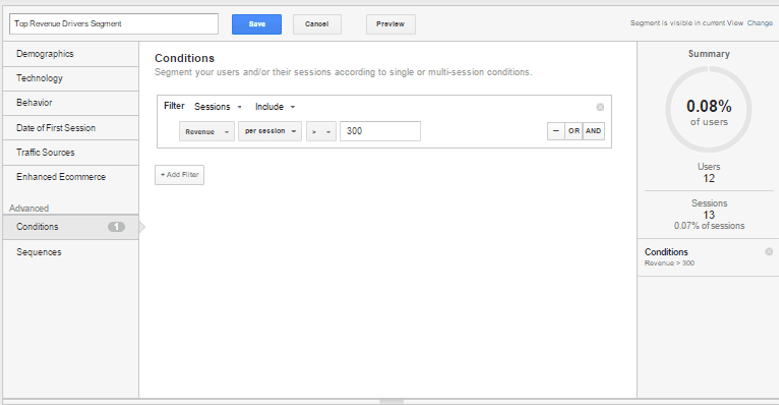779x405 pixels.
Task: Switch to the Sequences section
Action: click(x=71, y=252)
